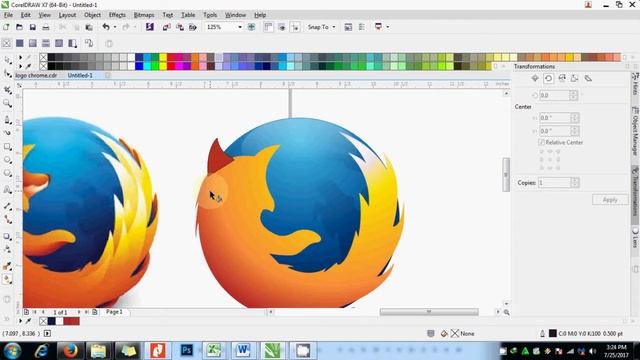Switch to the logo chrome.cdr document tab
This screenshot has height=360, width=640.
pyautogui.click(x=36, y=76)
